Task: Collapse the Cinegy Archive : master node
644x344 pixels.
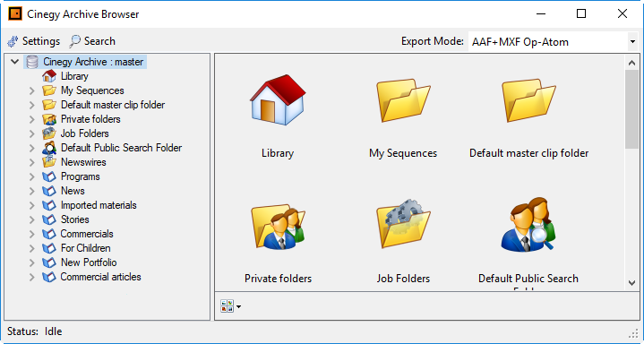Action: (x=15, y=62)
